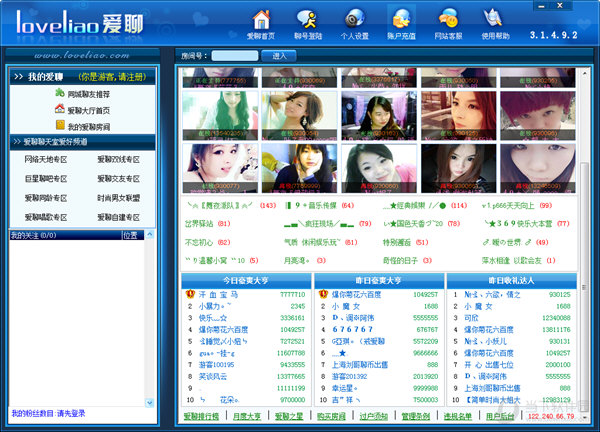600x432 pixels.
Task: Open the 过户添加 bottom link
Action: click(373, 416)
